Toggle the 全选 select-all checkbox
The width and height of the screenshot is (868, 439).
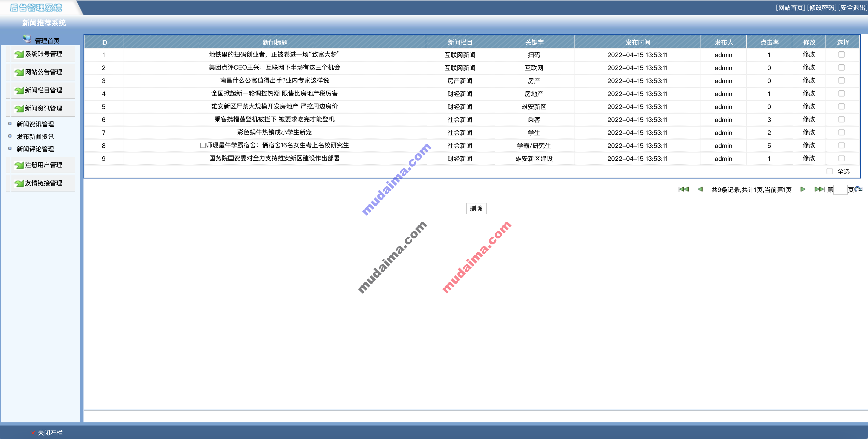830,171
